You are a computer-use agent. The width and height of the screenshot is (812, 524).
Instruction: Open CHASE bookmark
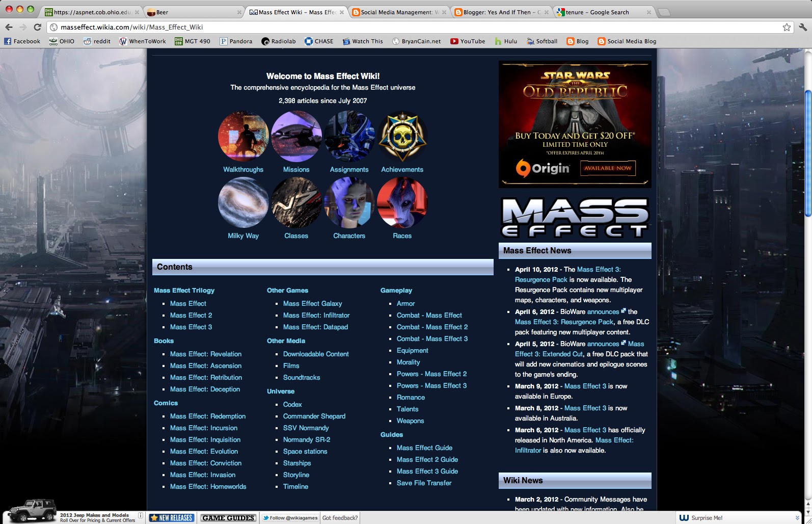click(x=319, y=41)
